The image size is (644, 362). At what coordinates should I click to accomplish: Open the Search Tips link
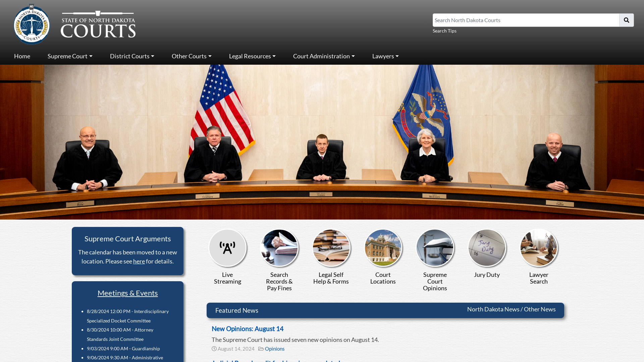click(444, 31)
